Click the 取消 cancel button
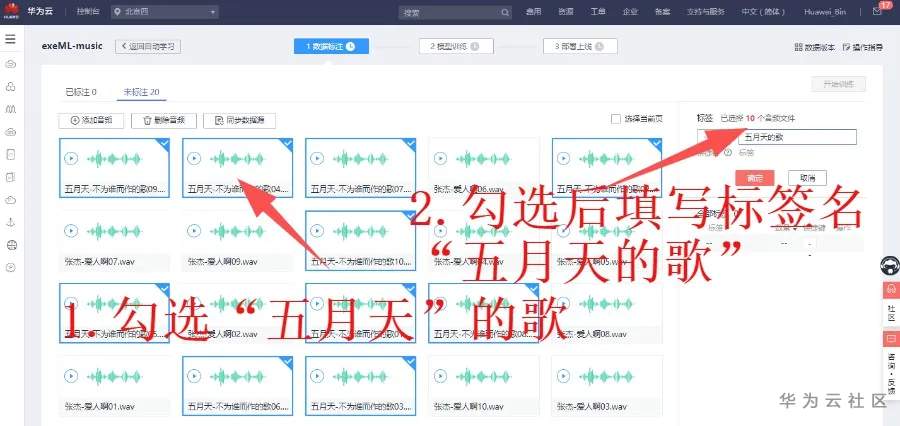Image resolution: width=900 pixels, height=426 pixels. [x=807, y=178]
